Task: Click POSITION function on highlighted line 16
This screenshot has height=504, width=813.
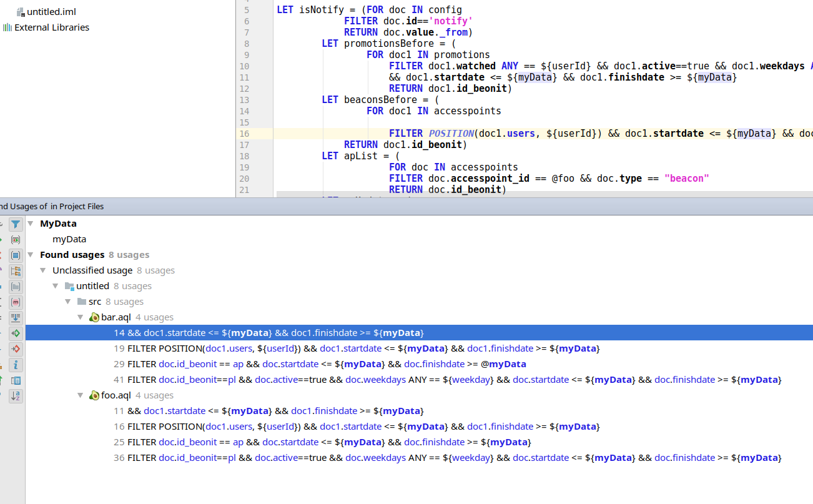Action: click(x=451, y=134)
